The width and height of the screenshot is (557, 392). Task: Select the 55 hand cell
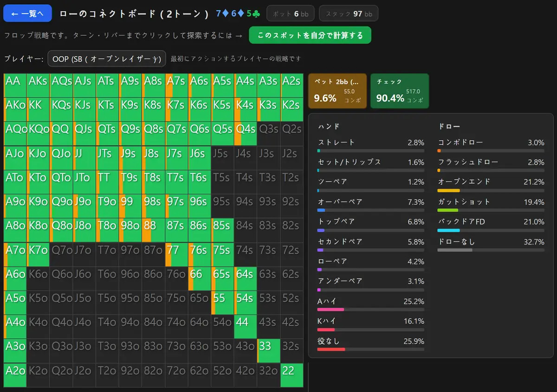tap(223, 303)
